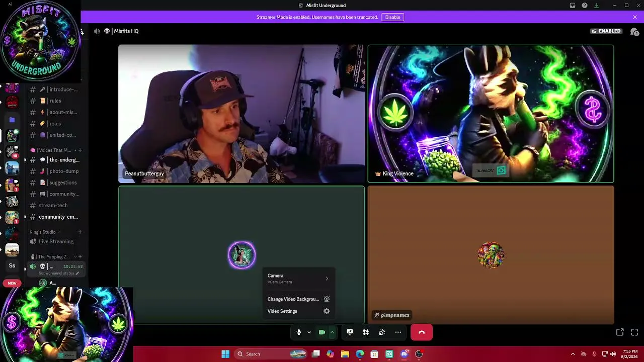Turn off the camera with the green button
Screen dimensions: 644x362
322,332
